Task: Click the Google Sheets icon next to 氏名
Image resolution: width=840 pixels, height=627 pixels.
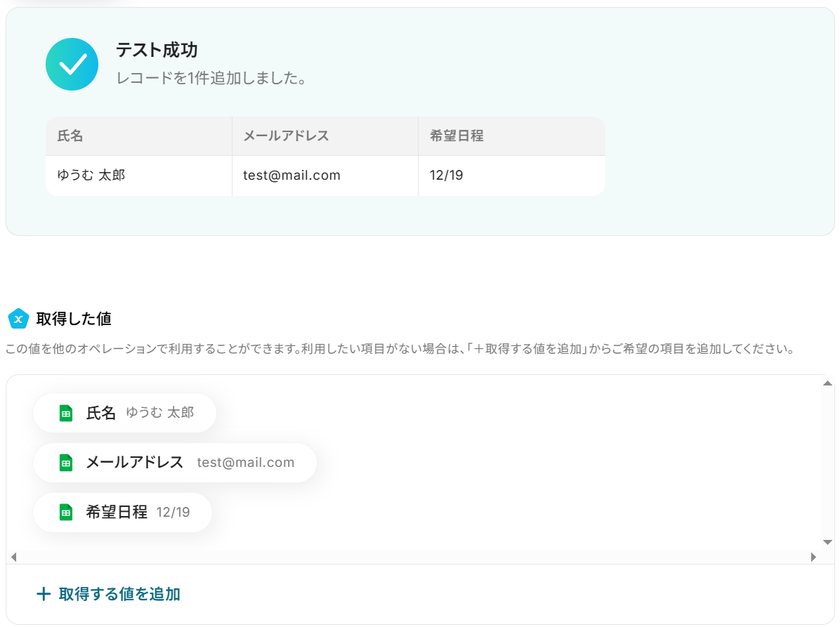Action: pos(66,413)
